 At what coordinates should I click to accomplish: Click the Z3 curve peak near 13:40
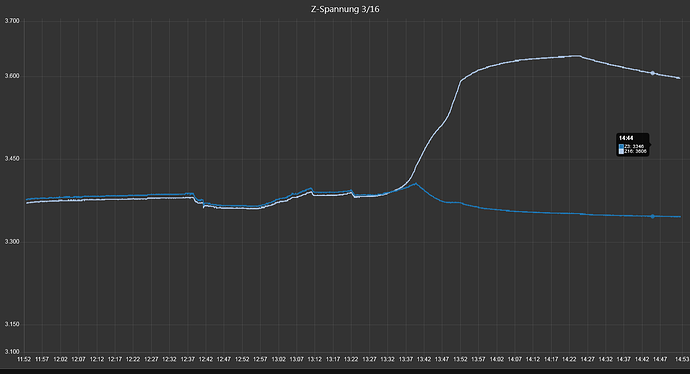[x=416, y=183]
